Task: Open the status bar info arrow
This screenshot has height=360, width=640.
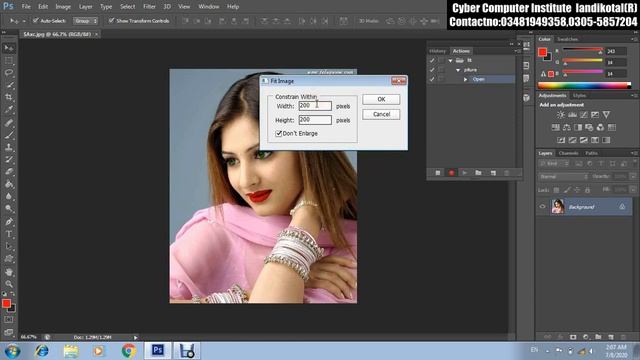Action: pos(136,338)
